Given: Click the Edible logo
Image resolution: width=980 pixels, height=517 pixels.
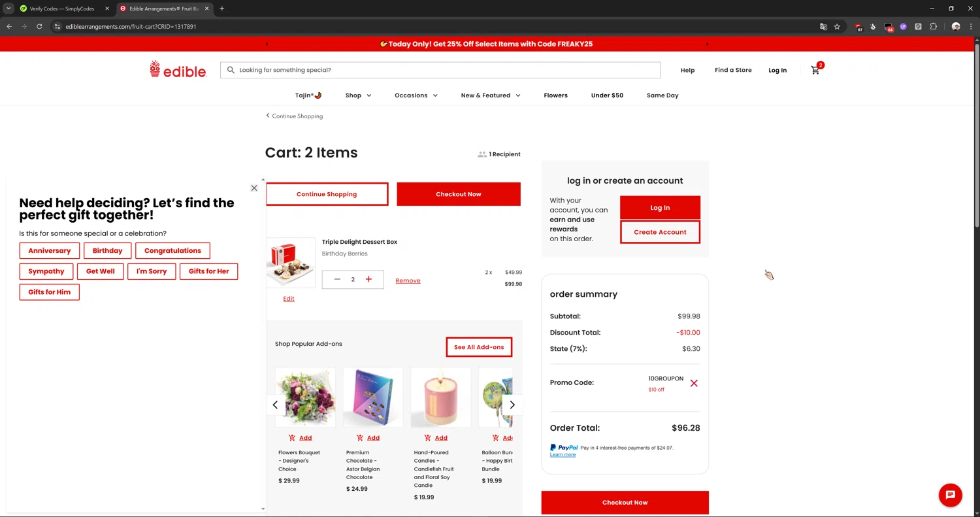Looking at the screenshot, I should [x=178, y=69].
